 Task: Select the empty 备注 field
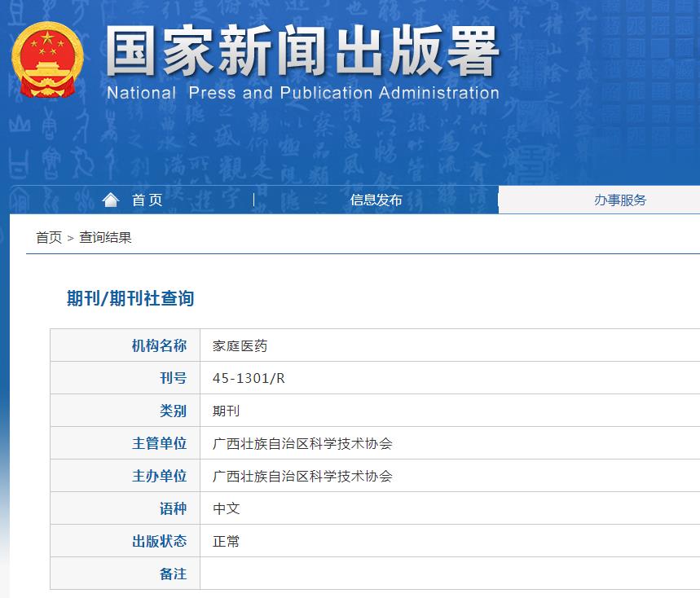(x=326, y=573)
